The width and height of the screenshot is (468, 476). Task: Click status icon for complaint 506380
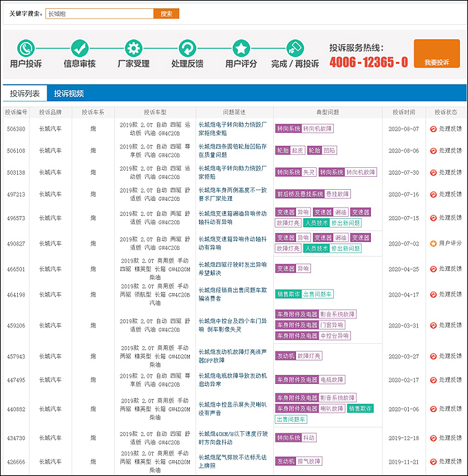(x=434, y=129)
